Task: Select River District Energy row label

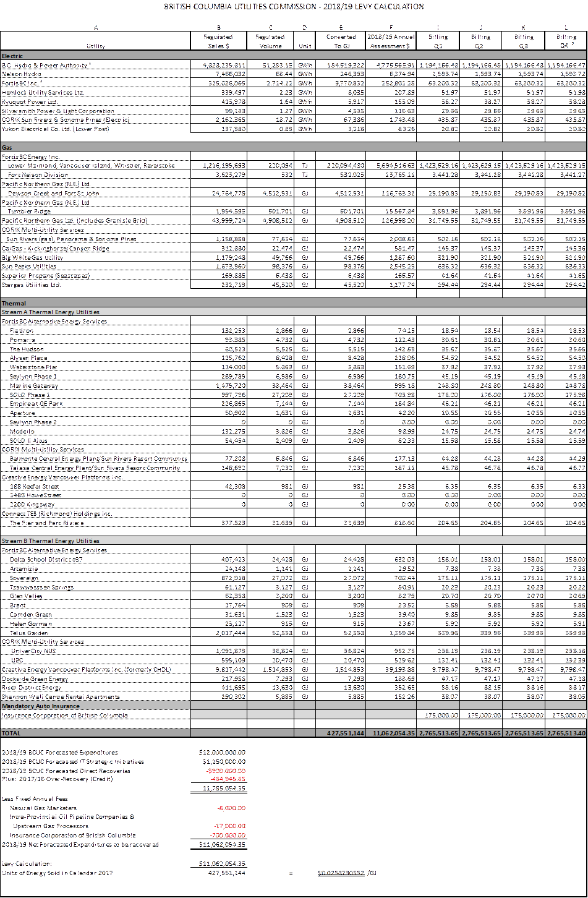Action: pos(32,688)
